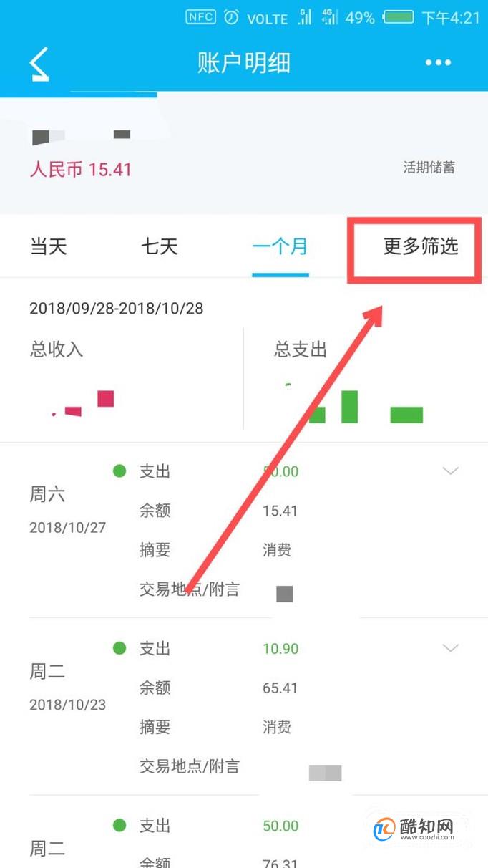Open the 周二 10.90 消费 transaction
Screen dimensions: 488x868
pos(243,706)
